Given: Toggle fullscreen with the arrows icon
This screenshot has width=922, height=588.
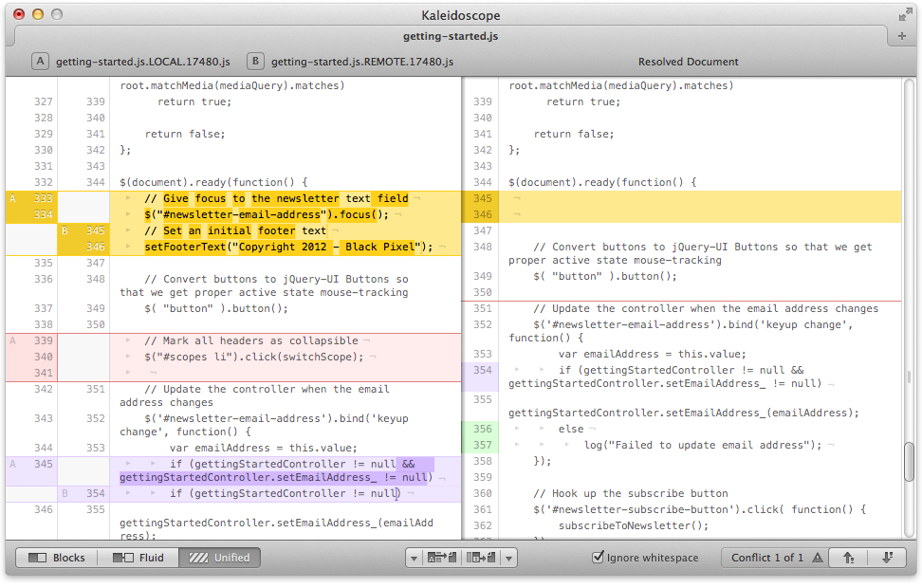Looking at the screenshot, I should click(904, 15).
